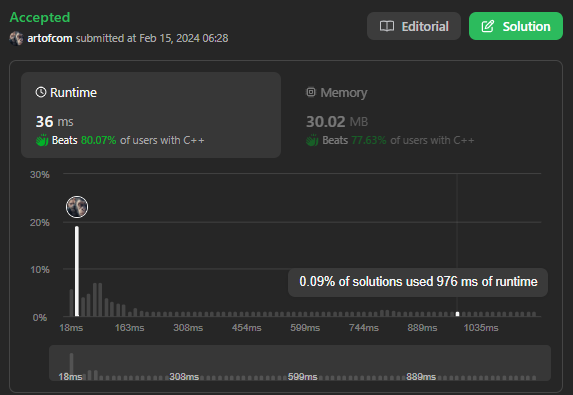The height and width of the screenshot is (395, 573).
Task: Open the Editorial button
Action: point(414,26)
